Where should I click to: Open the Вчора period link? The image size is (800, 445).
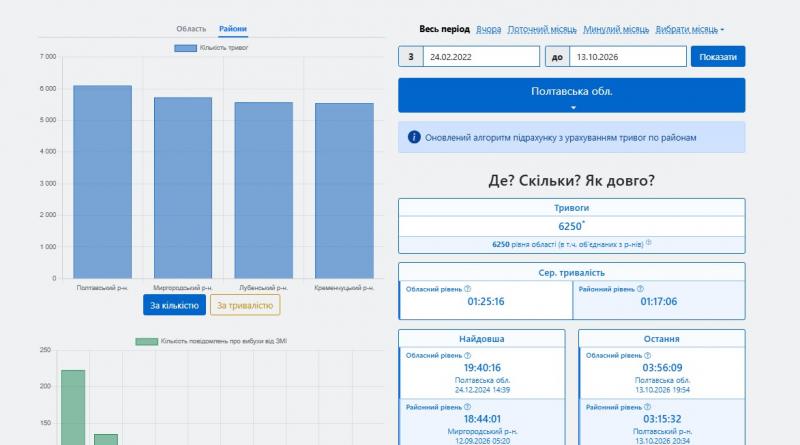(488, 29)
